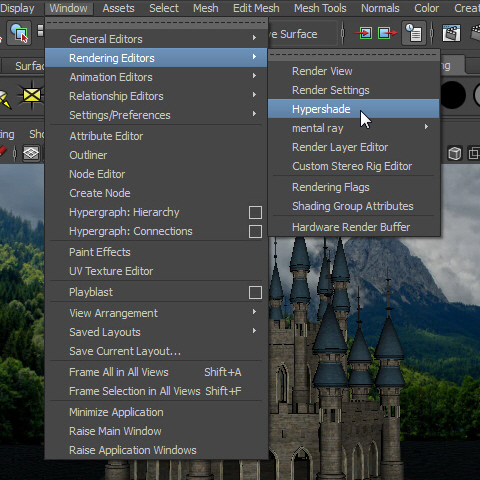The image size is (480, 480).
Task: Open Hypergraph: Connections option box
Action: pyautogui.click(x=255, y=231)
